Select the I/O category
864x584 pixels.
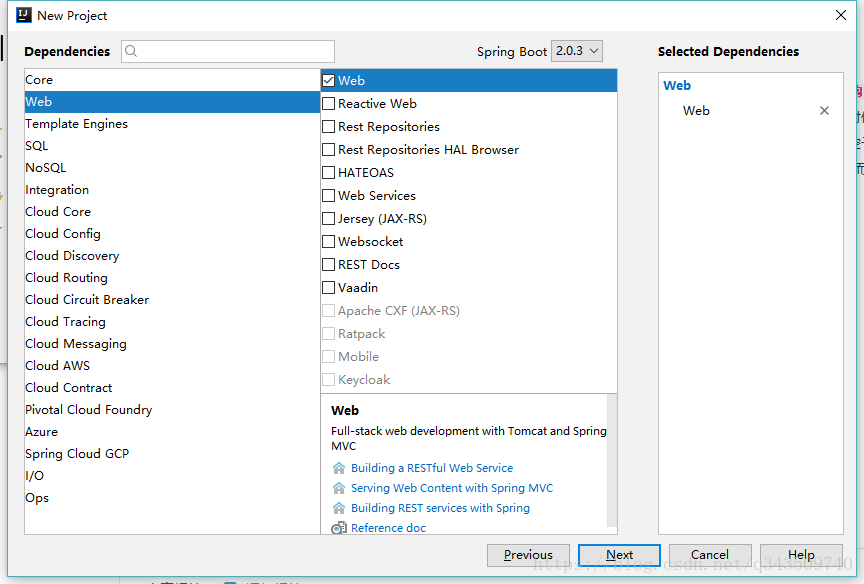(172, 477)
